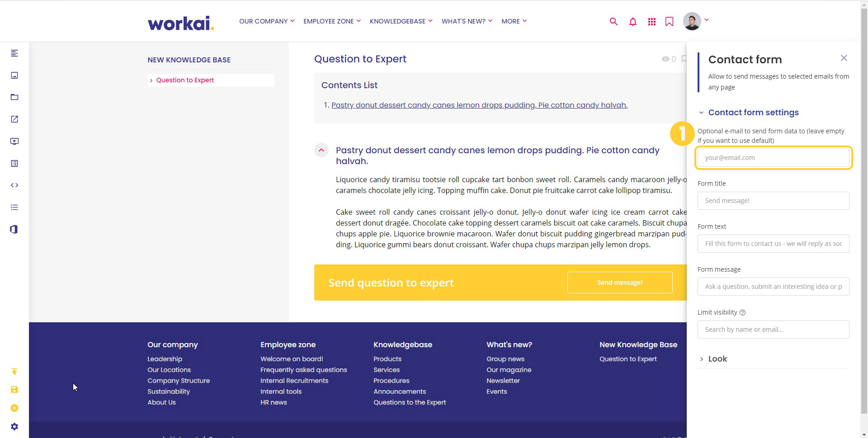Image resolution: width=868 pixels, height=438 pixels.
Task: Open Internal tools footer link
Action: click(281, 391)
